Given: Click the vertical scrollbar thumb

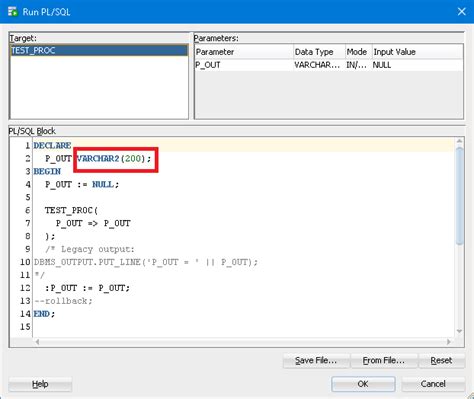Looking at the screenshot, I should coord(459,196).
